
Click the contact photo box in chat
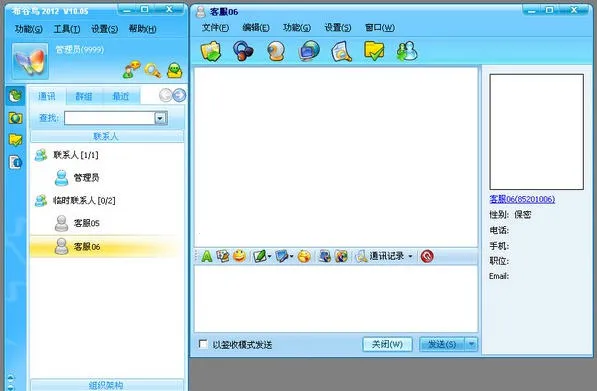click(536, 132)
